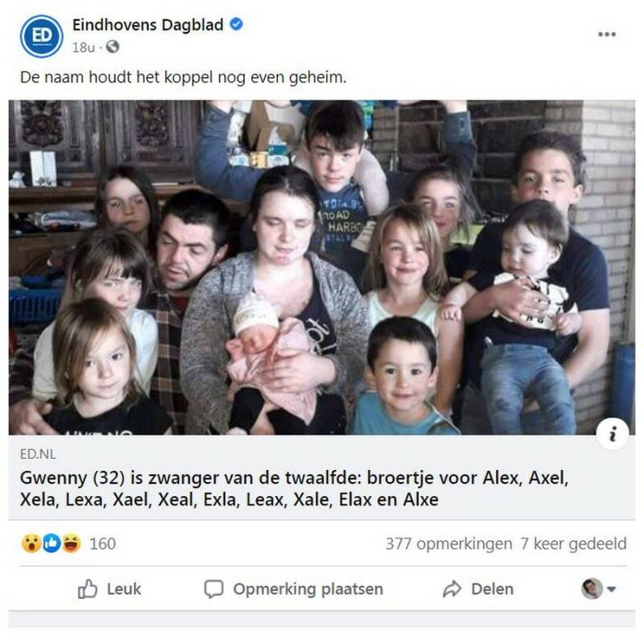Expand the profile switcher dropdown arrow
Image resolution: width=644 pixels, height=644 pixels.
[611, 589]
